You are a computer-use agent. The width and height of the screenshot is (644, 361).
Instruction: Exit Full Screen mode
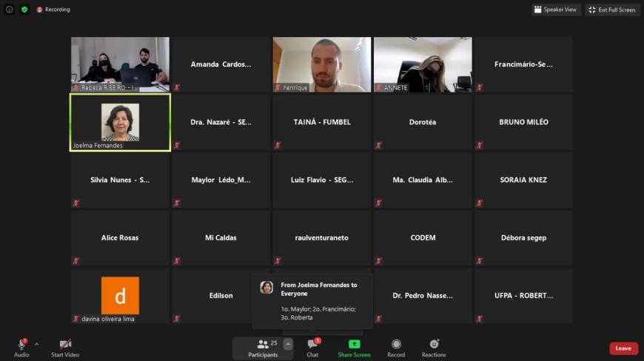pos(612,10)
